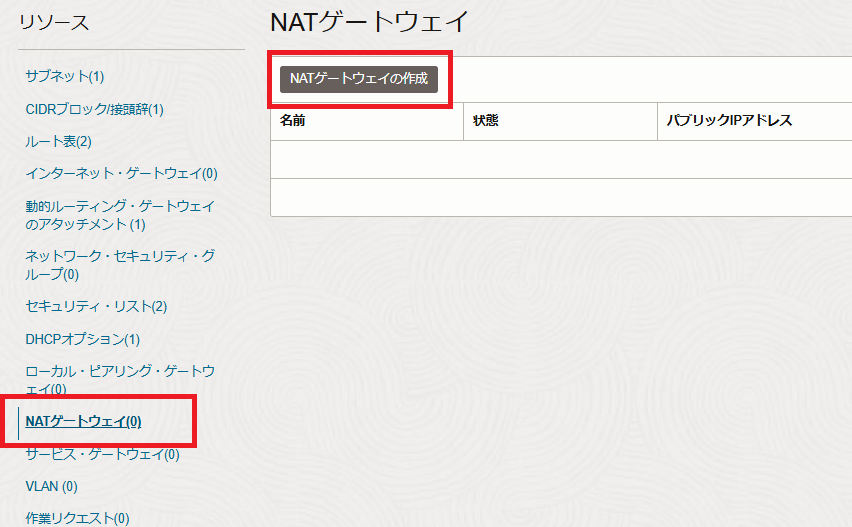Viewport: 852px width, 527px height.
Task: Select the NATゲートウェイ(0) resource link
Action: pos(83,422)
